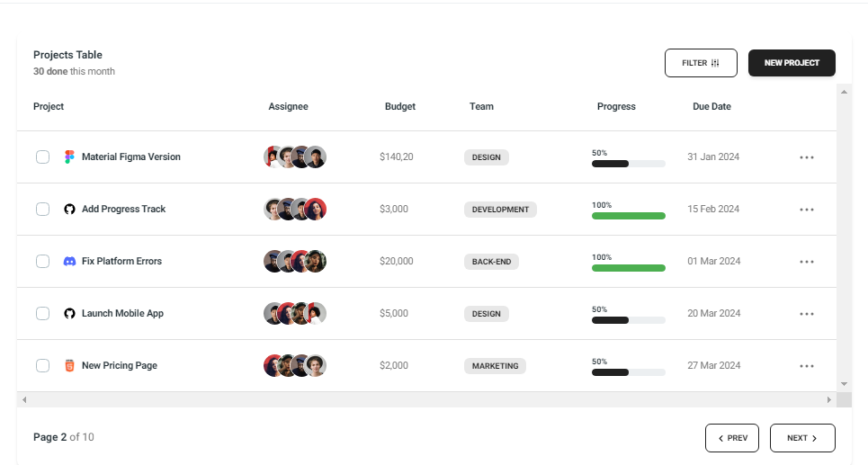Viewport: 868px width, 465px height.
Task: Open three-dot menu for New Pricing Page
Action: point(807,366)
